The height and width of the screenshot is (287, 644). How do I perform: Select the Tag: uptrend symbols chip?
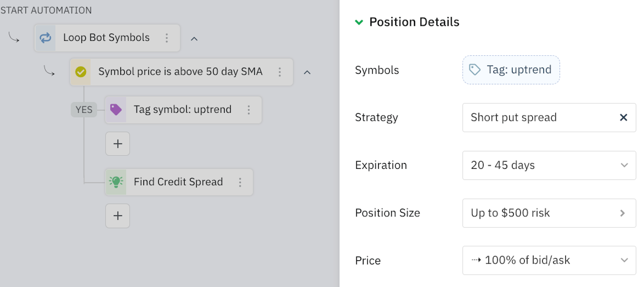click(x=511, y=70)
